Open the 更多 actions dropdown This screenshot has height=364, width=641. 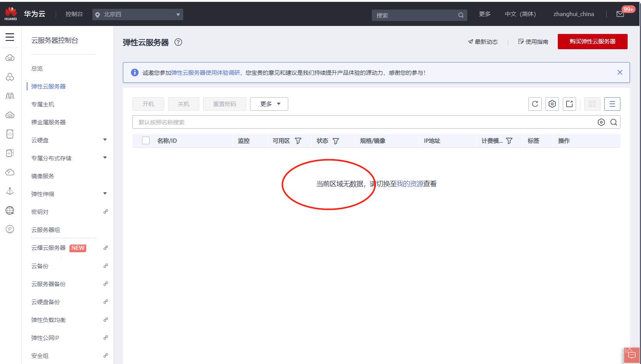[x=269, y=104]
